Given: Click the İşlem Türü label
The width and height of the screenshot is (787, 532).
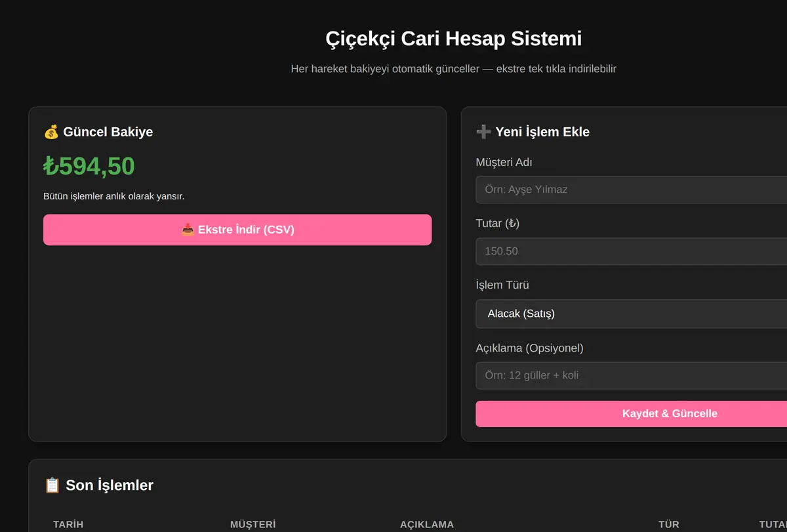Looking at the screenshot, I should (502, 285).
